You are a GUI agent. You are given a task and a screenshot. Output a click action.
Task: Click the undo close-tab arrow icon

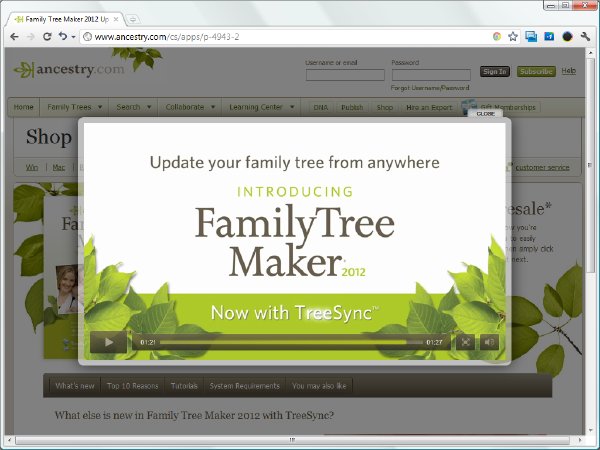click(x=63, y=36)
